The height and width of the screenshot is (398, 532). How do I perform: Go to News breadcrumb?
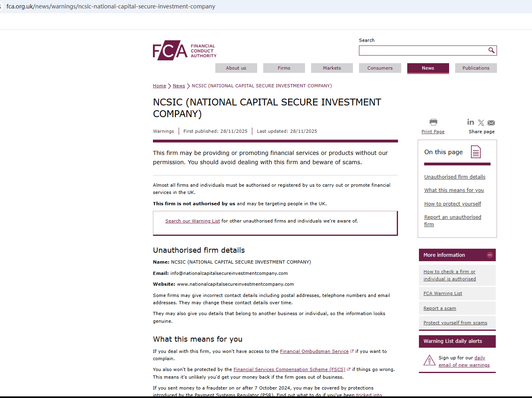[179, 86]
